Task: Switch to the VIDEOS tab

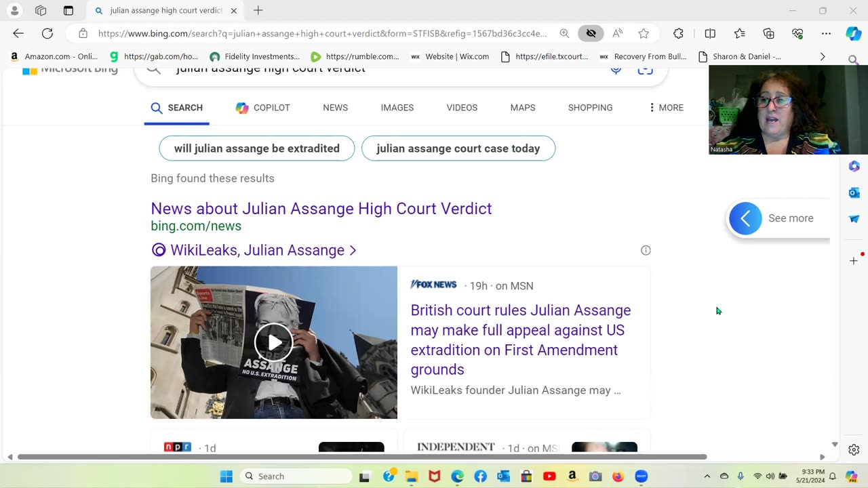Action: pos(462,108)
